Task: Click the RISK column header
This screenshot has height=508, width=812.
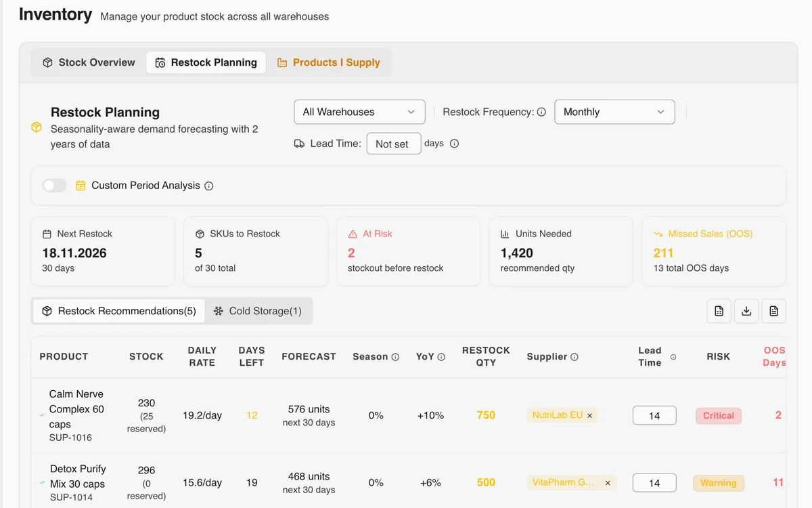Action: coord(719,356)
